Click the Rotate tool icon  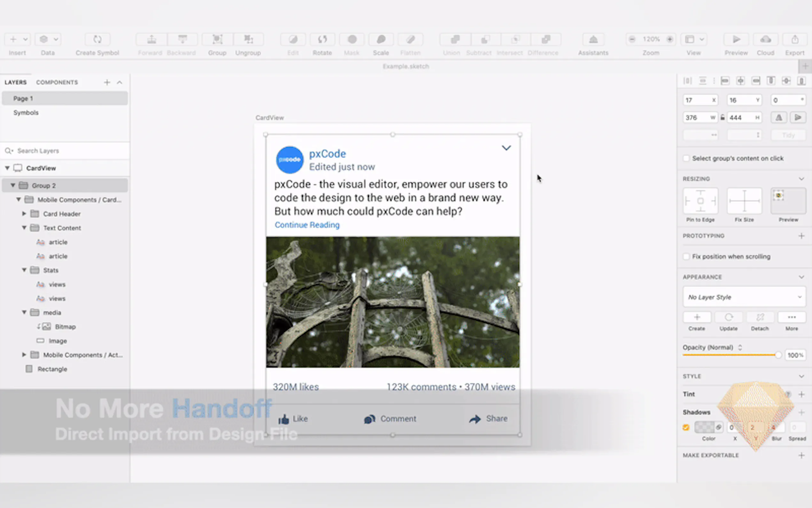pos(322,40)
